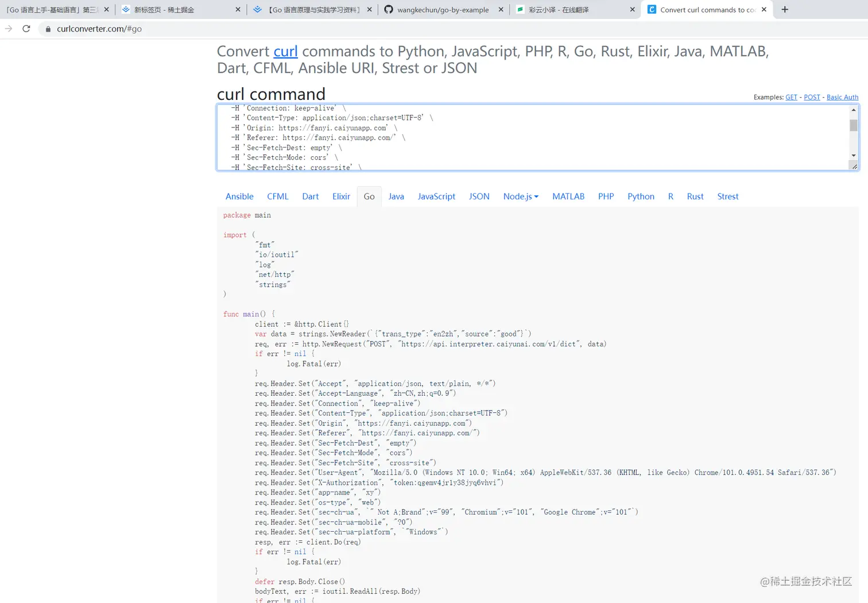This screenshot has width=868, height=603.
Task: Click the "defer resp.Body.Close()" line
Action: (x=300, y=582)
